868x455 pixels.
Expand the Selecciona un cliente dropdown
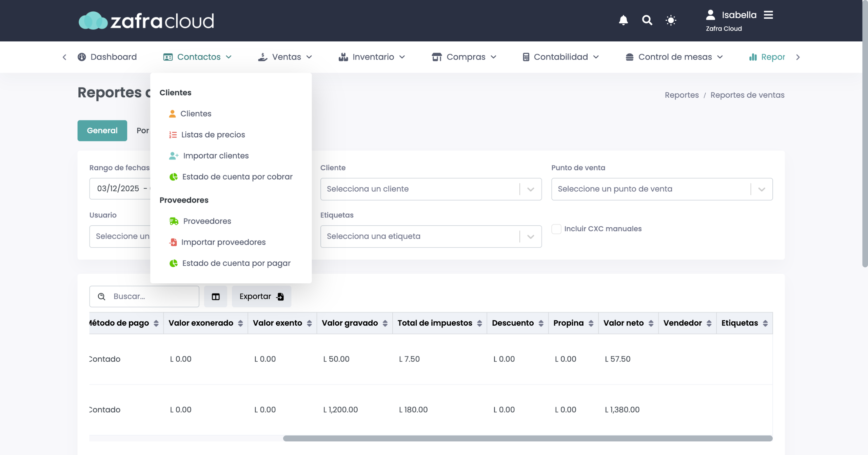(x=531, y=189)
